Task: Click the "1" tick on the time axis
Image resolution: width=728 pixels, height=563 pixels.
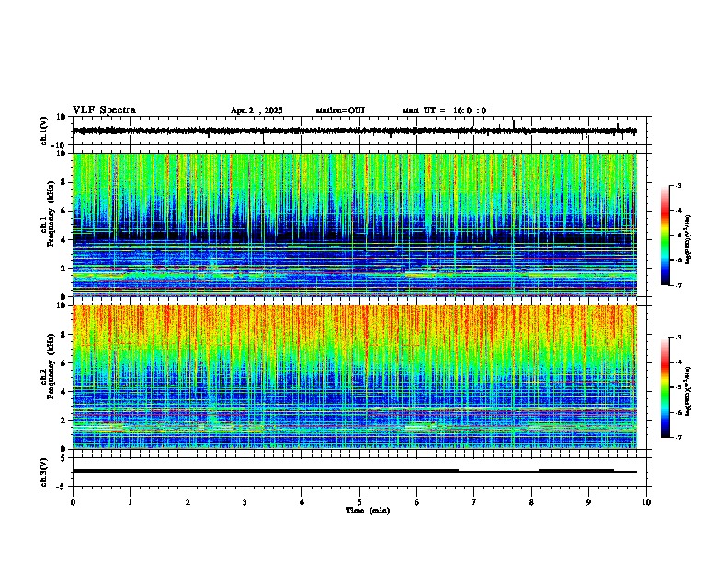Action: pyautogui.click(x=130, y=502)
